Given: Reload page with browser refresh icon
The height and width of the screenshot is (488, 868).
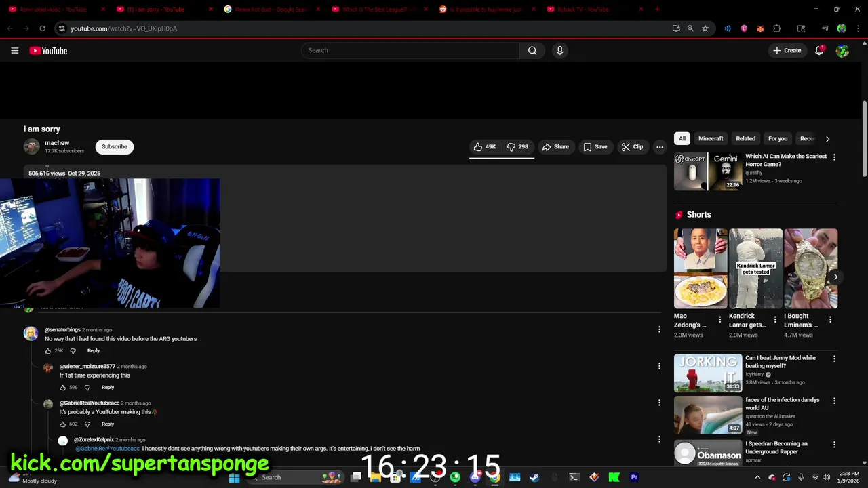Looking at the screenshot, I should (x=42, y=28).
